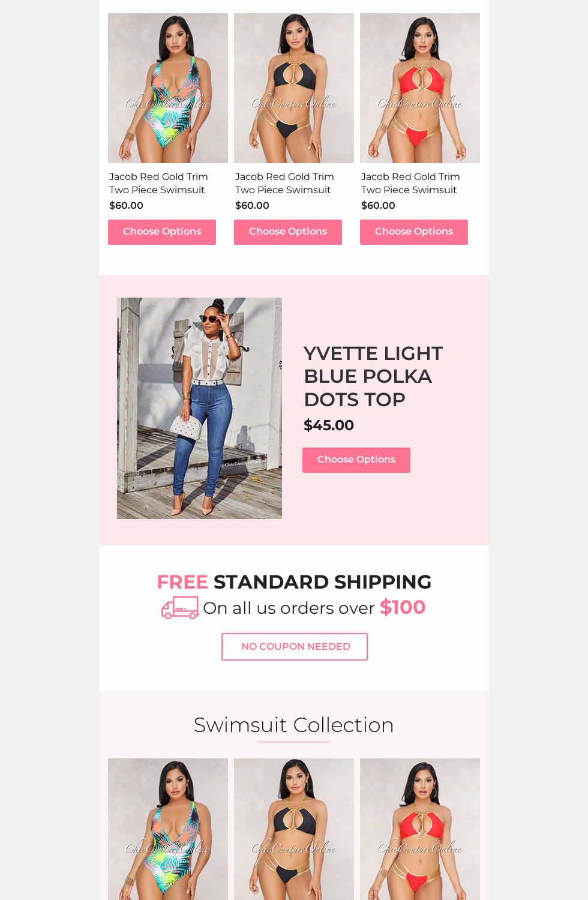Select tropical swimsuit image under Swimsuit Collection
This screenshot has width=588, height=900.
(x=168, y=829)
